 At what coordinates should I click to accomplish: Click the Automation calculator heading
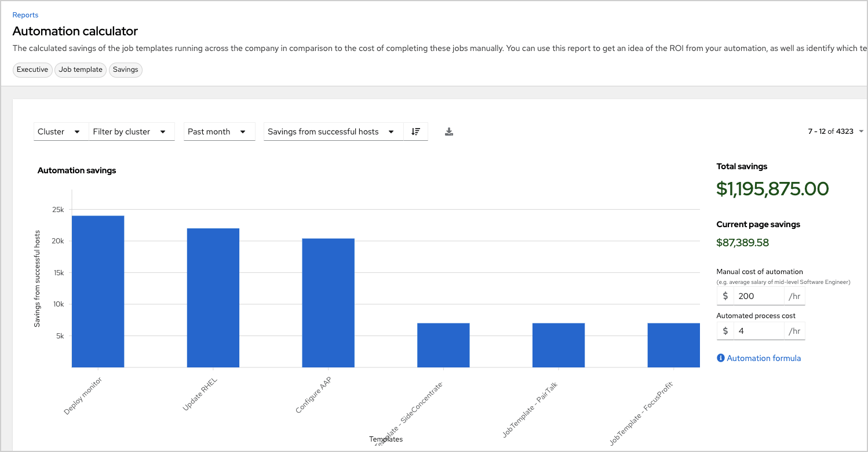pyautogui.click(x=75, y=31)
